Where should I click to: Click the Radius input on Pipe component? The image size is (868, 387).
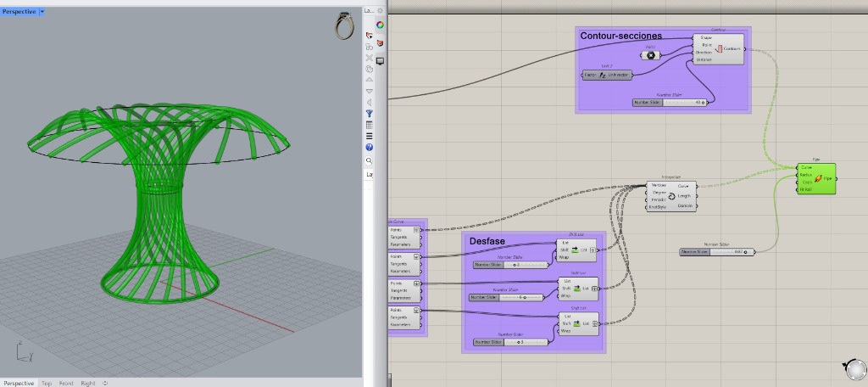[x=805, y=175]
